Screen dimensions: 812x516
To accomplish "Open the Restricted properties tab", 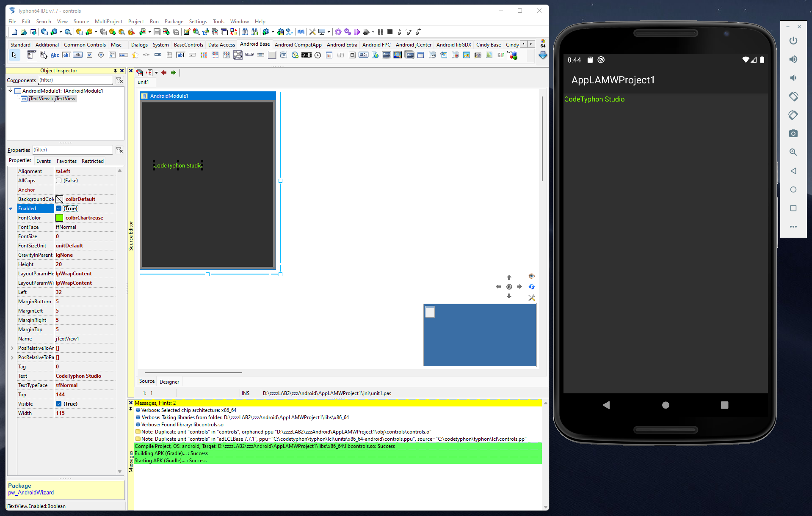I will 93,161.
